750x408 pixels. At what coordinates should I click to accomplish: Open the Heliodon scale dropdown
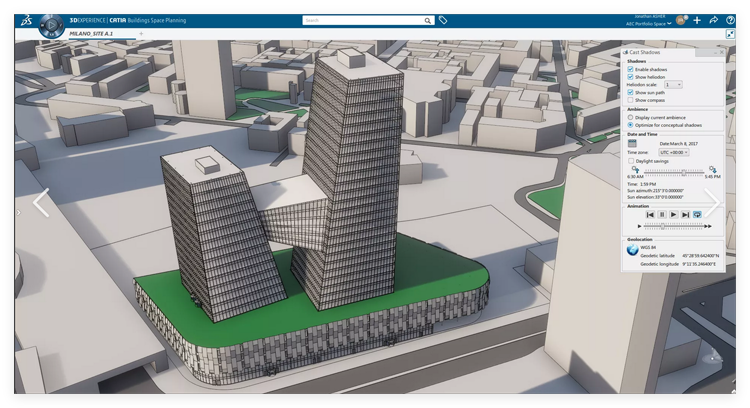(x=674, y=85)
